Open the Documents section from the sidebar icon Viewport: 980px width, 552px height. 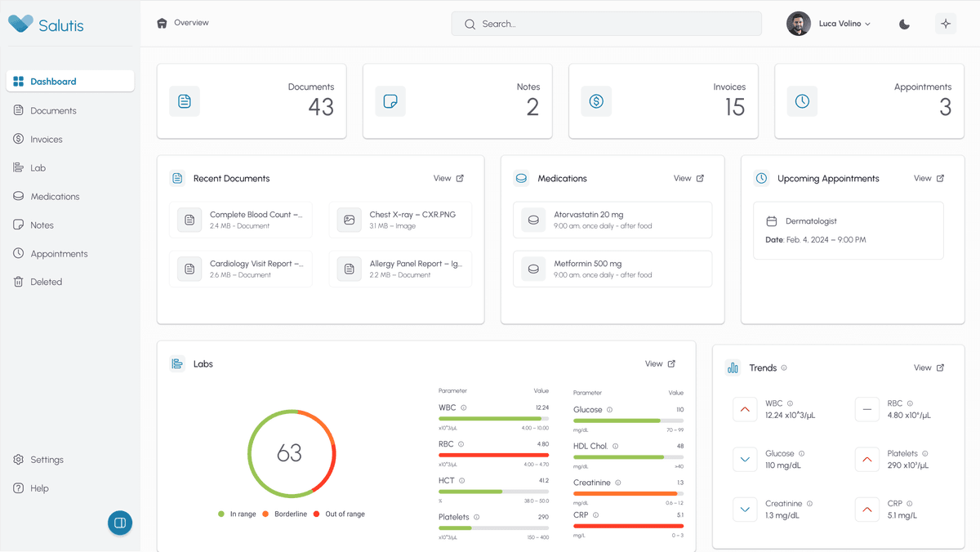18,110
